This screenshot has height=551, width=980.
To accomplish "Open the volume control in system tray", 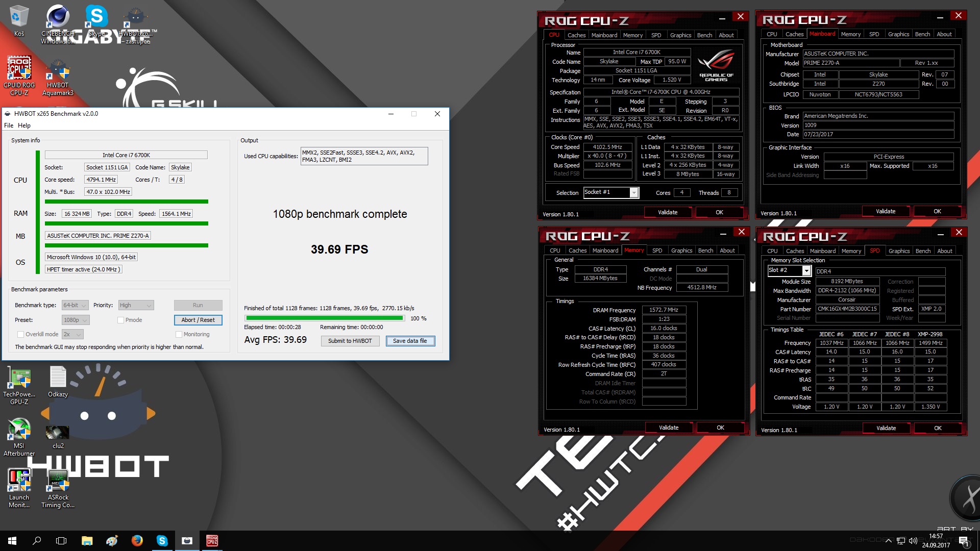I will (x=913, y=540).
